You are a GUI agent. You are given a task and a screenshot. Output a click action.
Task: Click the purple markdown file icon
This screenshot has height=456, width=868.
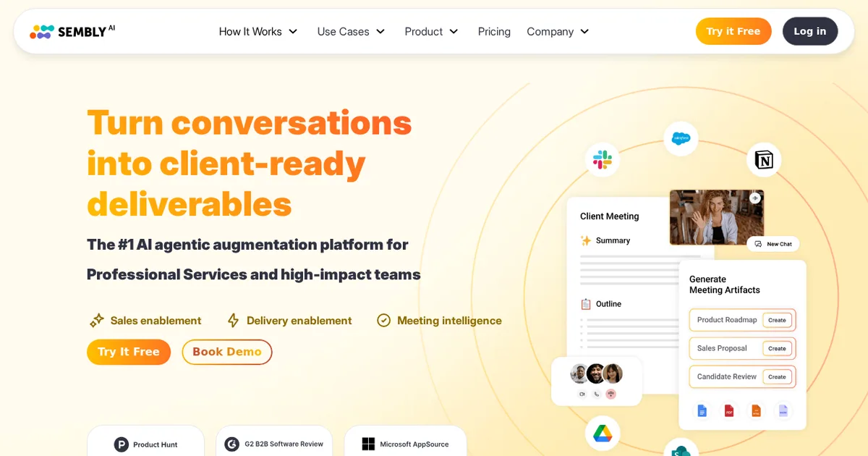point(783,410)
